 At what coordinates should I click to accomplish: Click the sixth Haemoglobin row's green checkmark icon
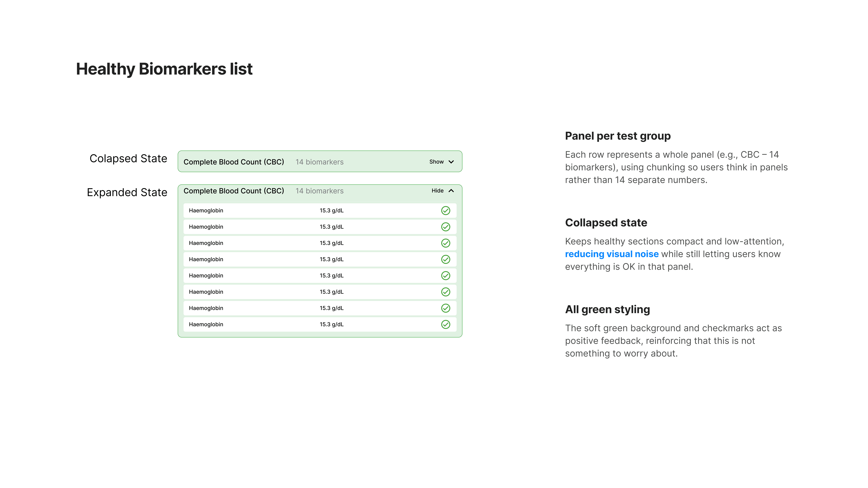click(x=445, y=292)
